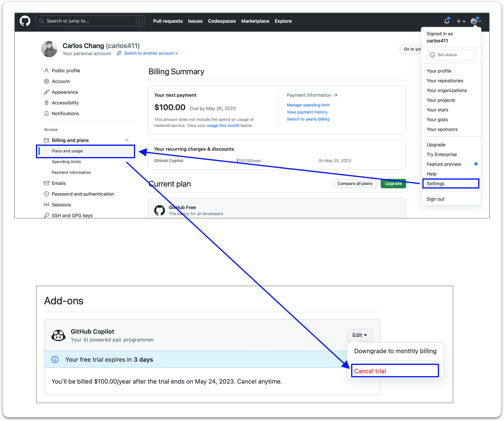Open Pull requests in top navigation

tap(168, 21)
